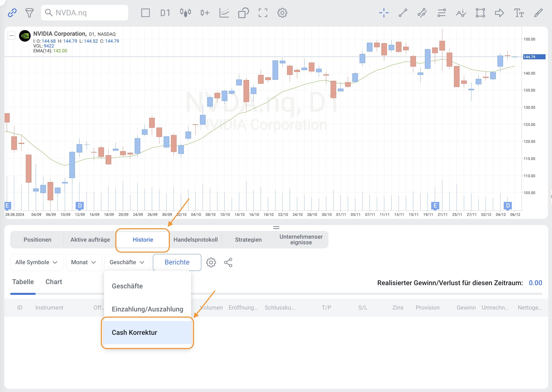Open the candlestick chart type selector
This screenshot has height=392, width=552.
click(185, 13)
